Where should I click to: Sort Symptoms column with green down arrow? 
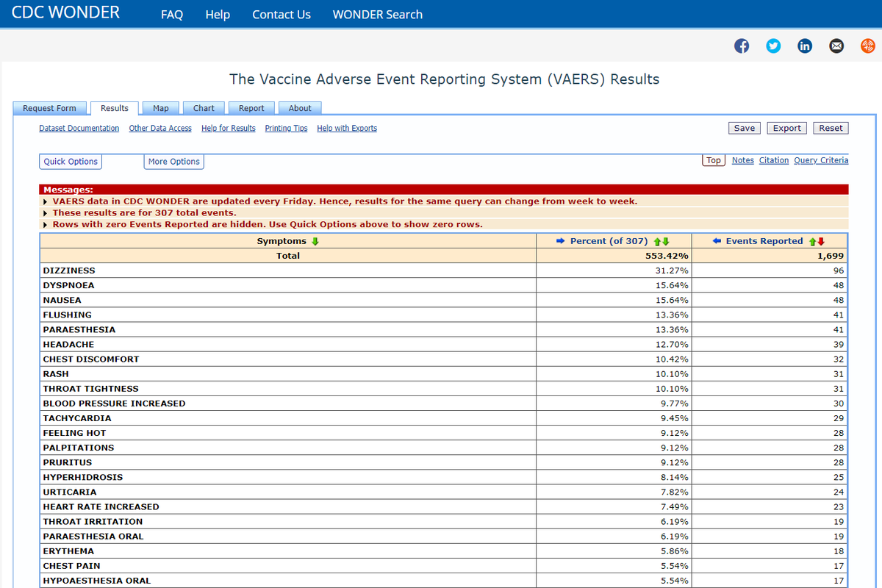tap(315, 241)
